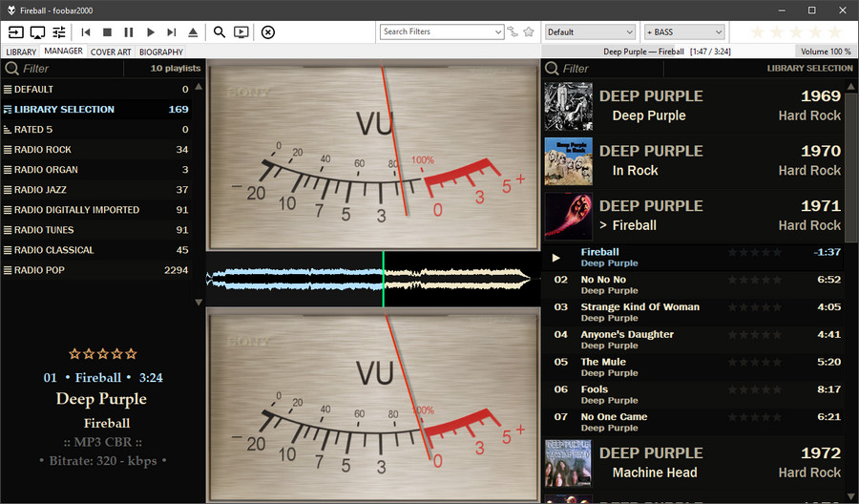Image resolution: width=859 pixels, height=504 pixels.
Task: Open the + BASS dropdown
Action: (684, 31)
